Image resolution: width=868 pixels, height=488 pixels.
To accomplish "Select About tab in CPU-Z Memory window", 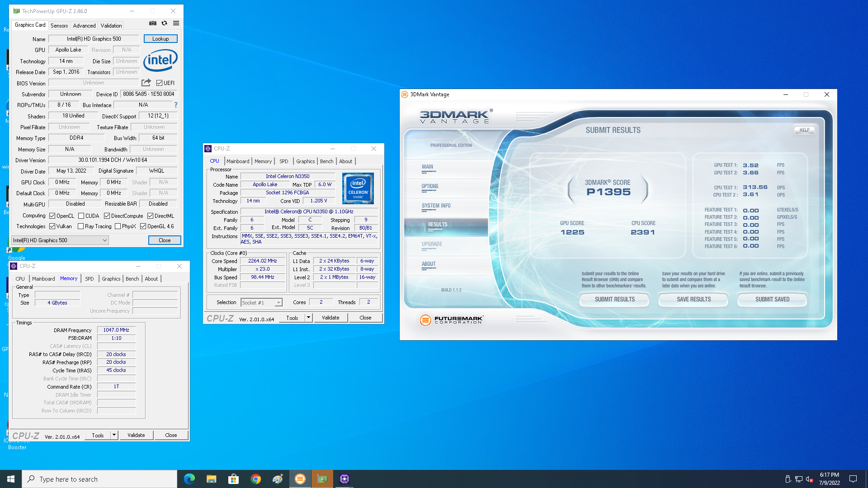I will (151, 279).
